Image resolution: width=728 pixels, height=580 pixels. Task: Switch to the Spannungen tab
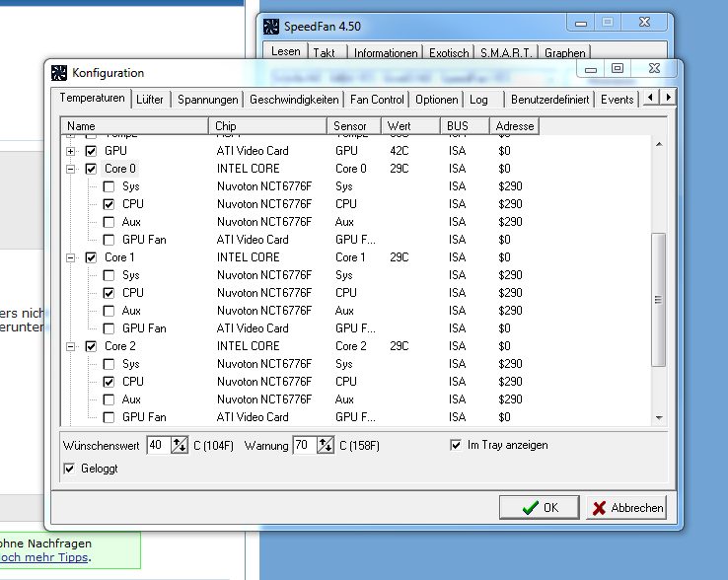click(x=207, y=100)
